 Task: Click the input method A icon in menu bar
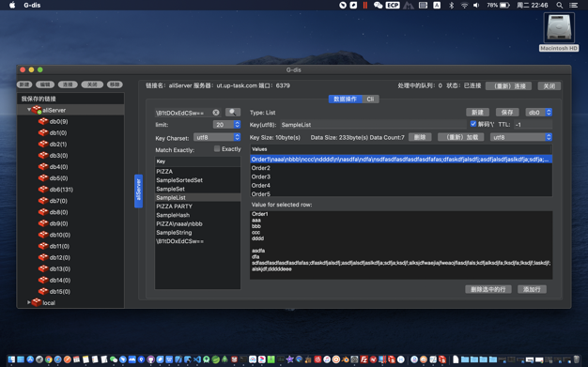pos(437,6)
